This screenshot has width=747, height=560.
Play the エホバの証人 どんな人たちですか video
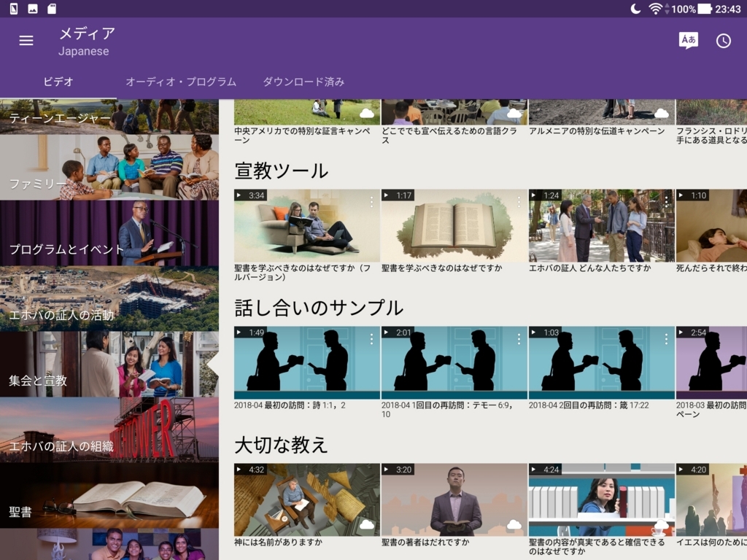coord(601,225)
